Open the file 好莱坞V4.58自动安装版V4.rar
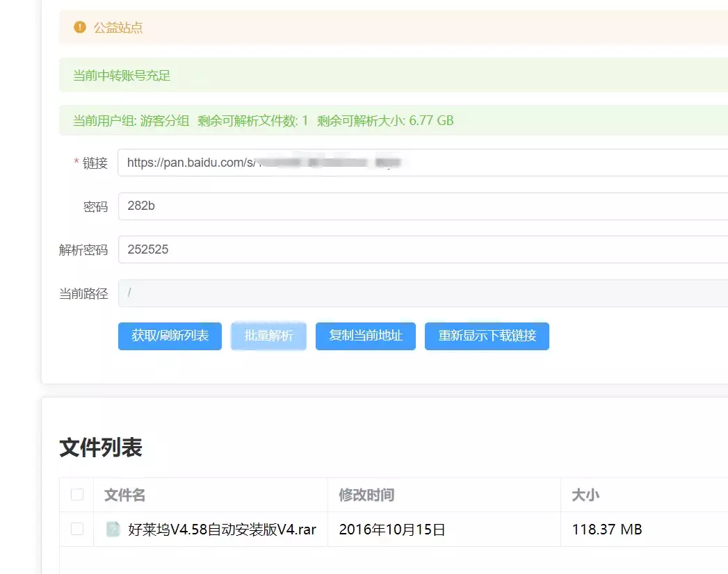Viewport: 728px width, 574px height. tap(223, 530)
